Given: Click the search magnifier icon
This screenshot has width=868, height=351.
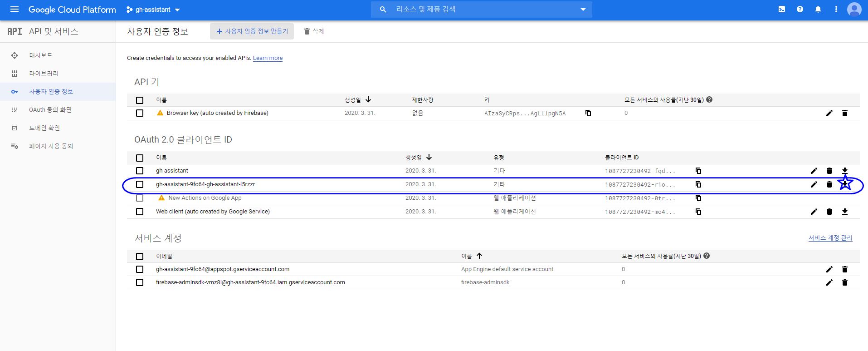Looking at the screenshot, I should pyautogui.click(x=383, y=10).
